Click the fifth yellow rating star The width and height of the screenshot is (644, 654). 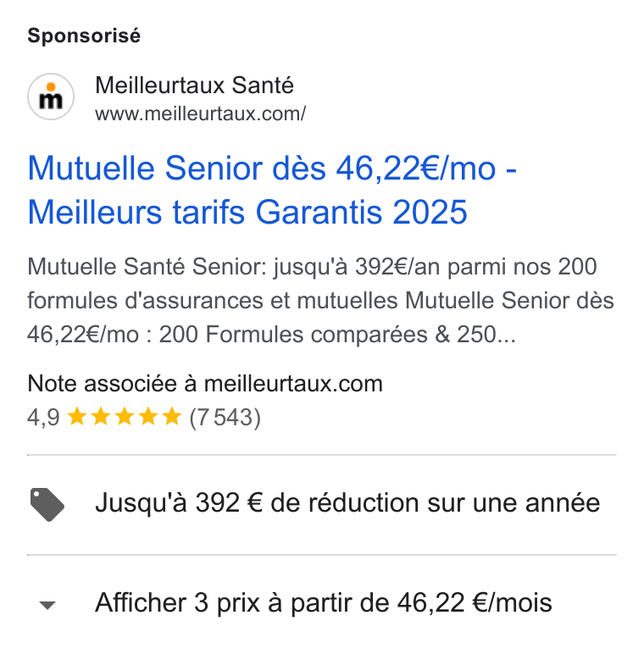pyautogui.click(x=172, y=417)
